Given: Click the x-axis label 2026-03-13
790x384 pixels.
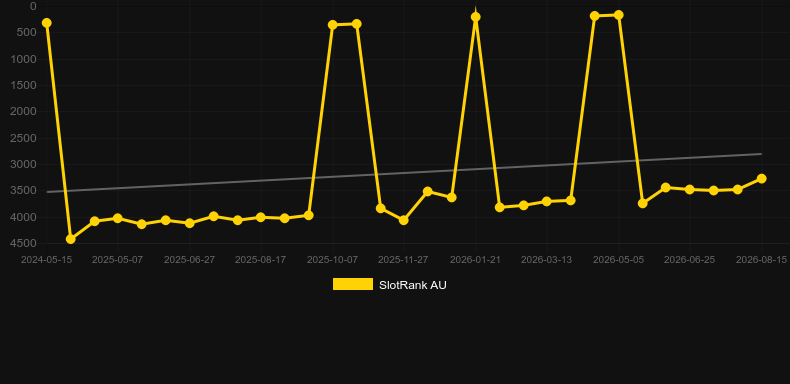Looking at the screenshot, I should (x=546, y=260).
